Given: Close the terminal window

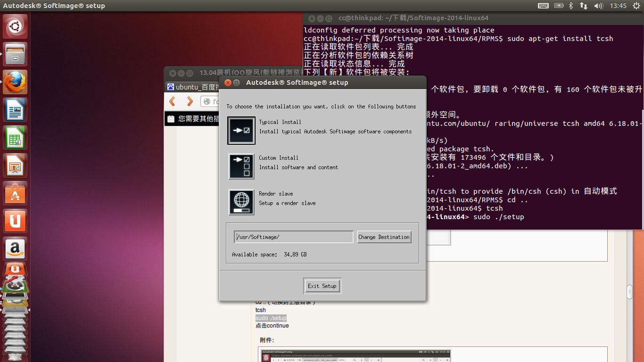Looking at the screenshot, I should 311,18.
